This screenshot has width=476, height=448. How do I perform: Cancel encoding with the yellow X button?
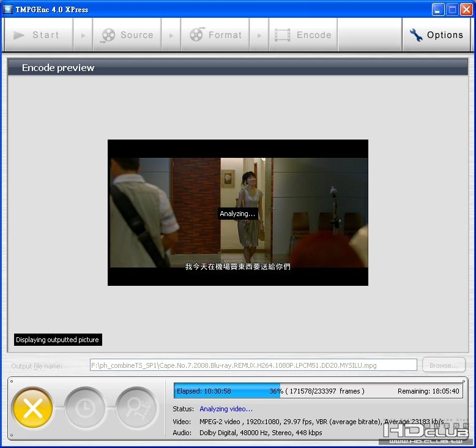tap(33, 408)
